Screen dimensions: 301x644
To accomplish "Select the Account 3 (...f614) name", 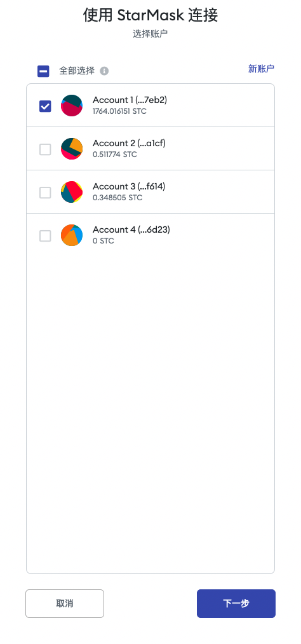I will pyautogui.click(x=129, y=186).
